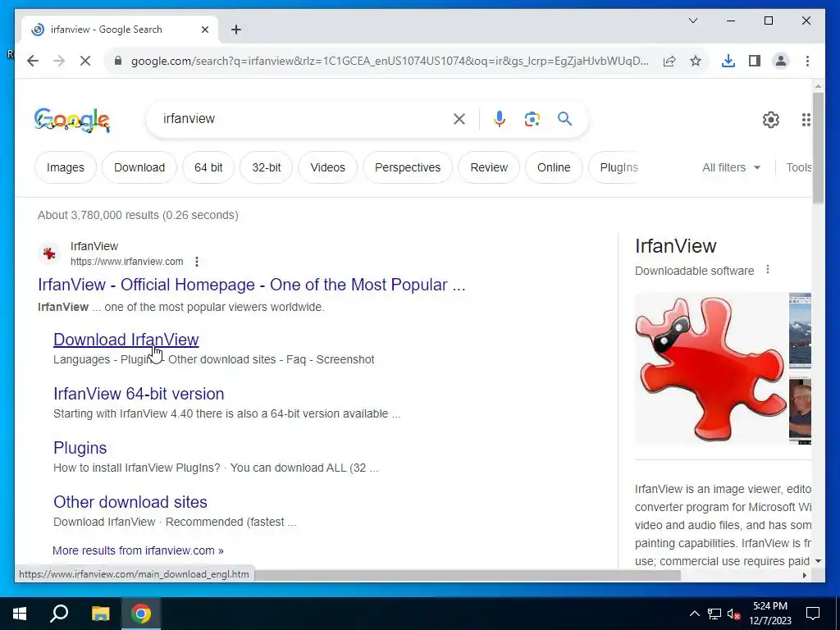Search by image with Google Lens icon
Image resolution: width=840 pixels, height=630 pixels.
[532, 119]
